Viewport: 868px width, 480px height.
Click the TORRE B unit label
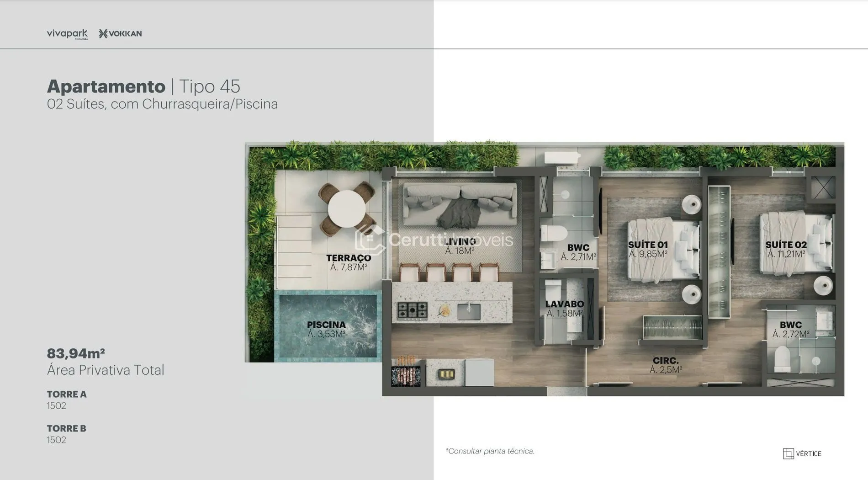(x=66, y=428)
